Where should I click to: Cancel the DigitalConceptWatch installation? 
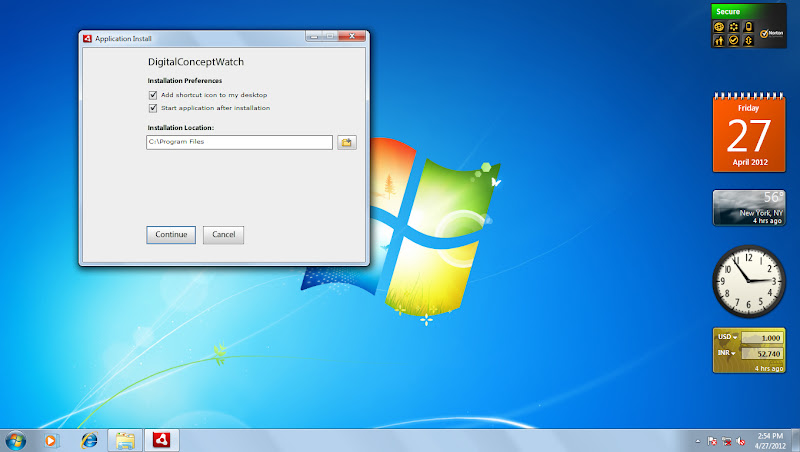click(223, 235)
